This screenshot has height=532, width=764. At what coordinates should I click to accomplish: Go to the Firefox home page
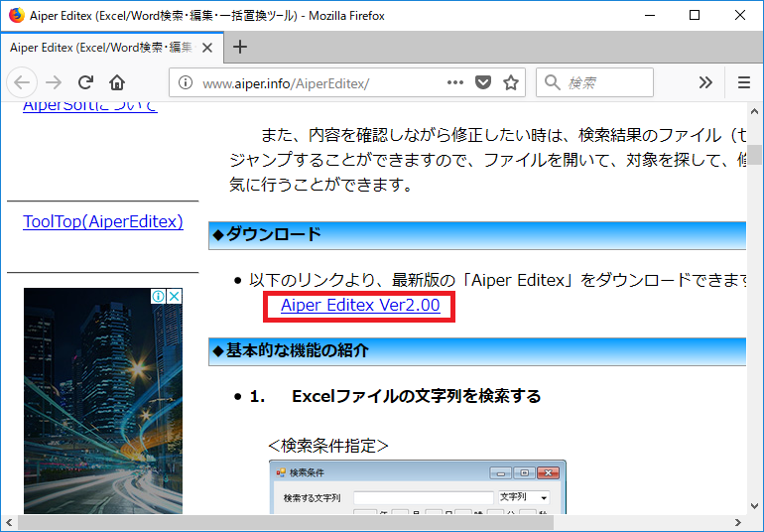click(117, 82)
